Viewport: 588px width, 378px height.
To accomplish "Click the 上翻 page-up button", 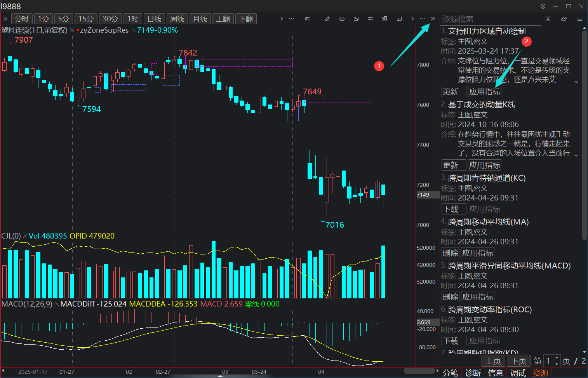I will 223,19.
